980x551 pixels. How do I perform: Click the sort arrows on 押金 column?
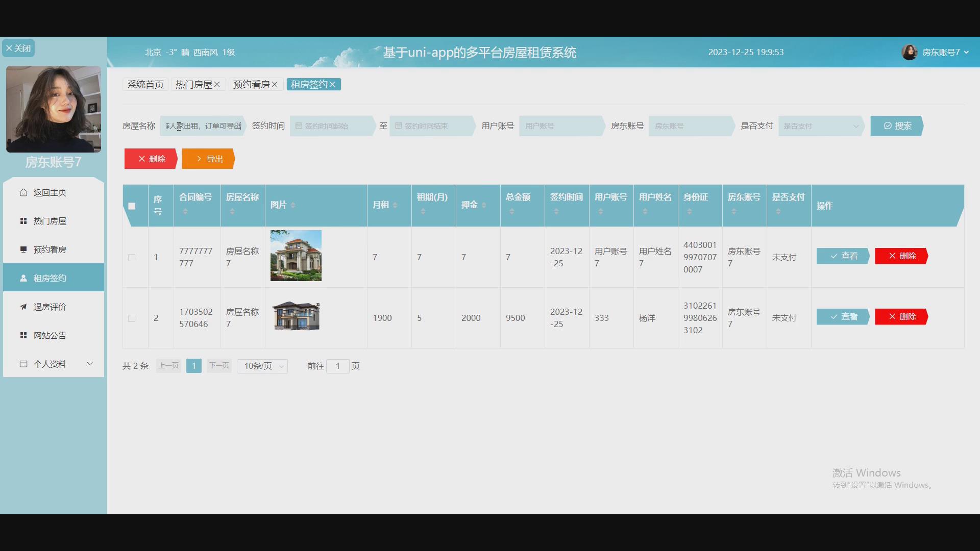click(484, 205)
